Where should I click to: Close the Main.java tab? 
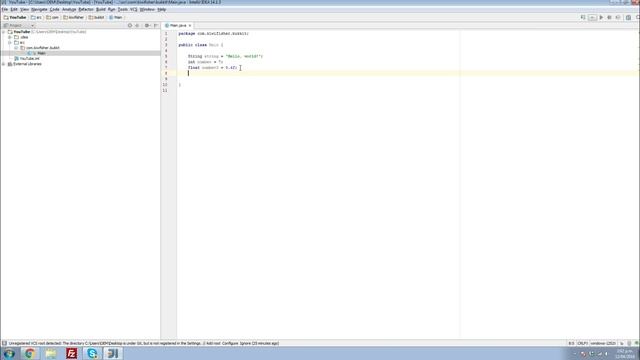[x=190, y=25]
